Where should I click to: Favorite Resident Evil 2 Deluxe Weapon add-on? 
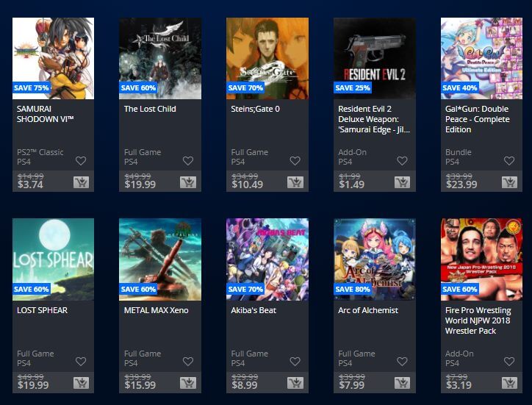[x=402, y=160]
